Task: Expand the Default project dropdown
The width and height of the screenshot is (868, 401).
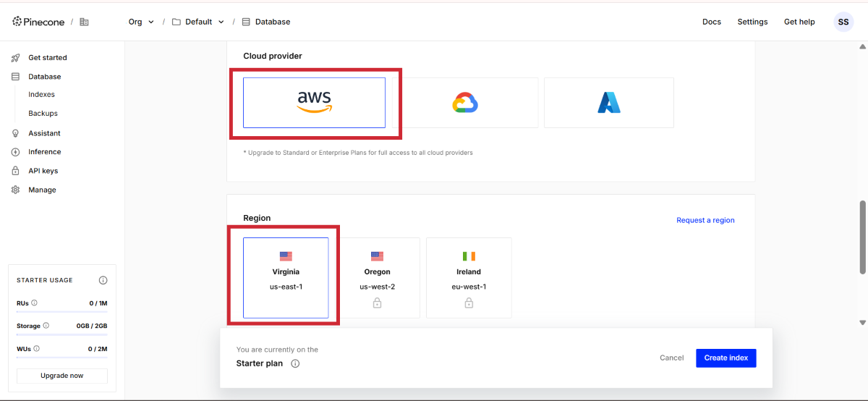Action: pos(198,22)
